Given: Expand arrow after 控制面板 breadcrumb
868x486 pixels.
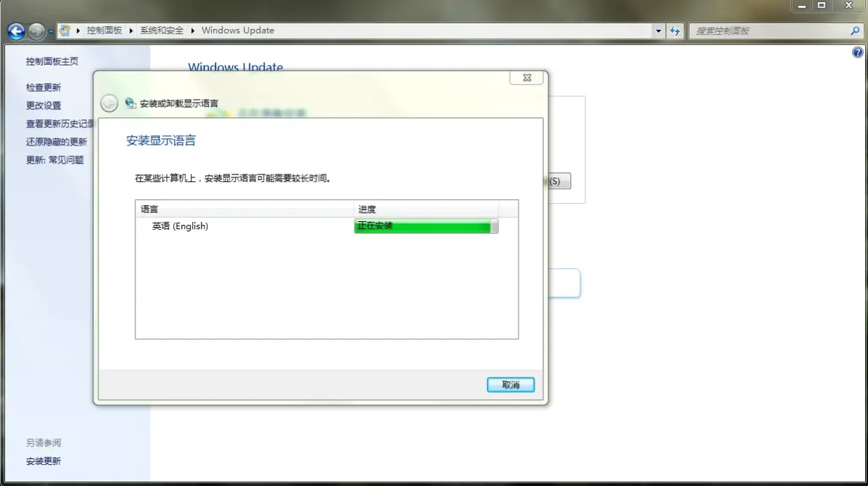Looking at the screenshot, I should point(131,31).
